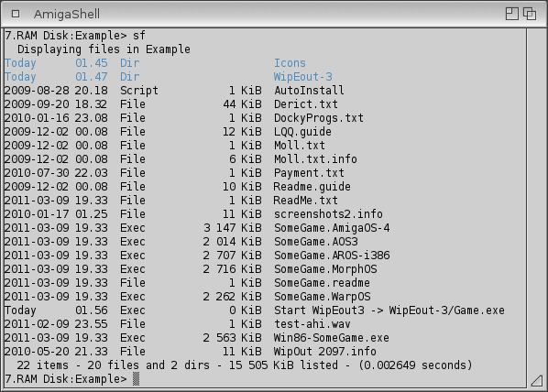Screen dimensions: 548x392
Task: Click the Moll.txt filename
Action: tap(300, 146)
